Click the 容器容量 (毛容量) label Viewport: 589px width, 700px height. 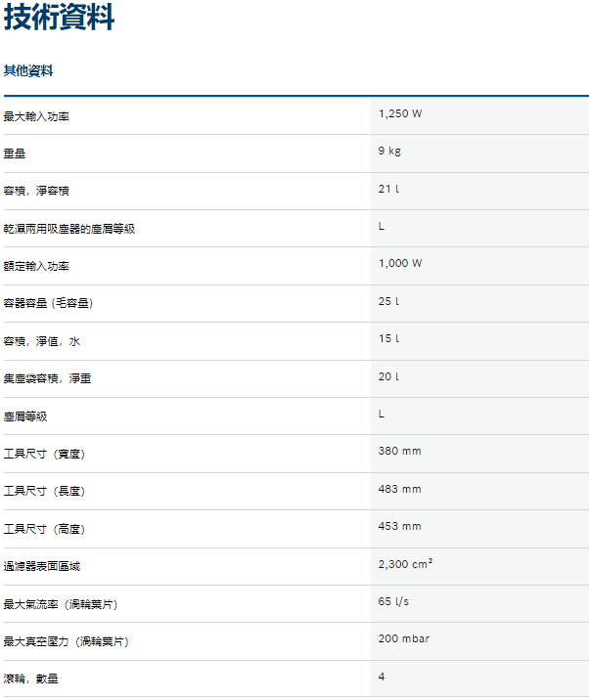tap(48, 304)
